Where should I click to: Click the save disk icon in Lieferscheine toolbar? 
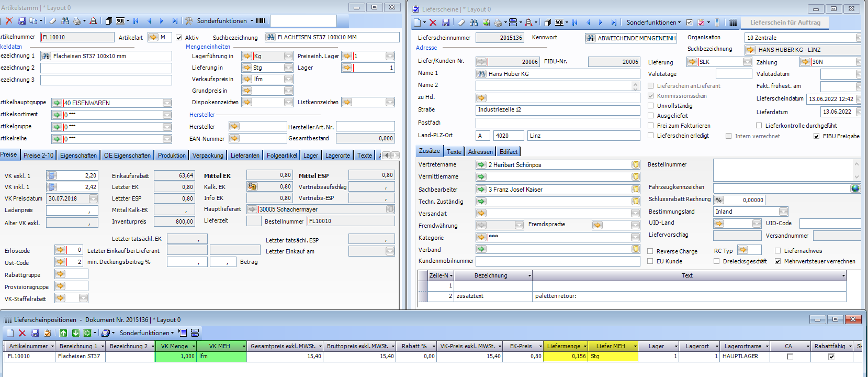[446, 23]
